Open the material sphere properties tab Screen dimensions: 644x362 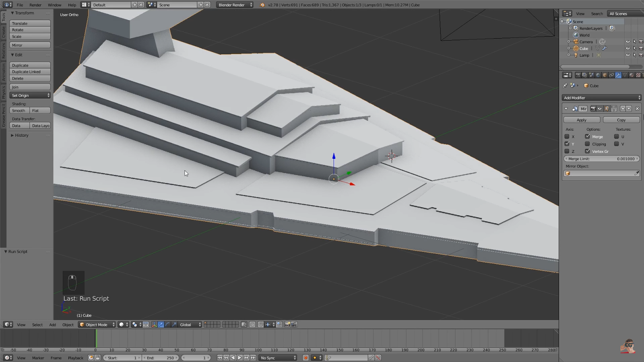click(632, 75)
